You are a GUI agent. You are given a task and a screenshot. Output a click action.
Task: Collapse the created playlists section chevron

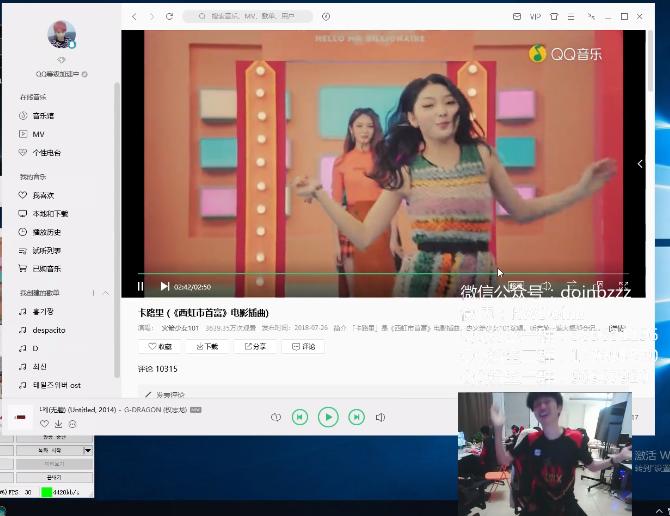pos(106,293)
